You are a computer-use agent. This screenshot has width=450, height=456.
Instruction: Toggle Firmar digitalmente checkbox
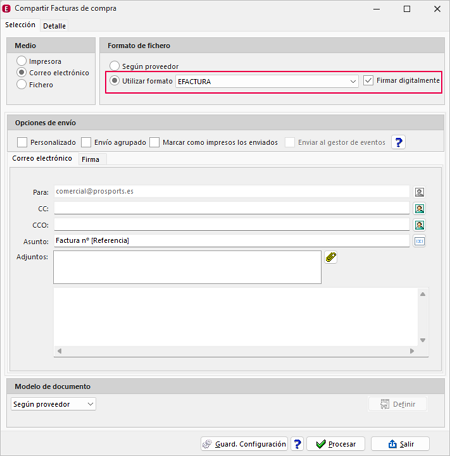coord(368,81)
